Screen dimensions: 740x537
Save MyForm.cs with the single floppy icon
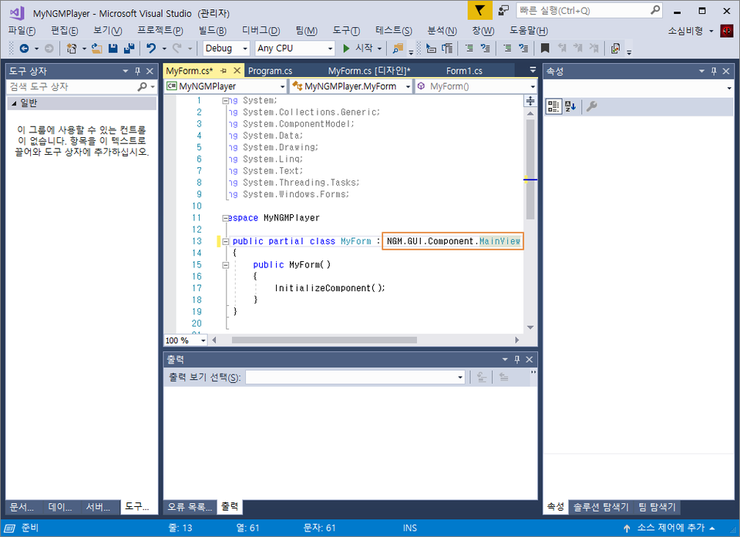coord(113,48)
